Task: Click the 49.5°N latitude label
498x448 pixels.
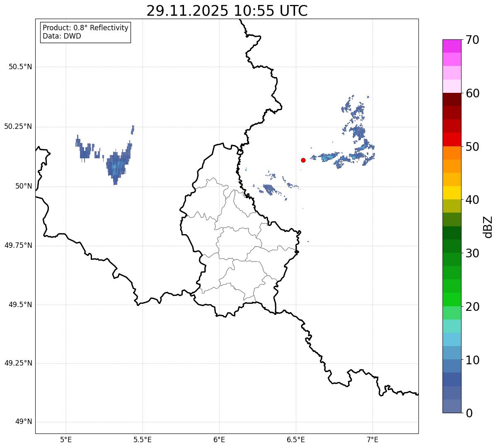Action: [x=20, y=305]
